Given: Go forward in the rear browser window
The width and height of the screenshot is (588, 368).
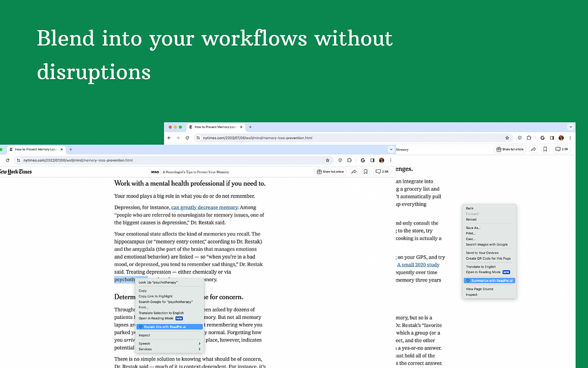Looking at the screenshot, I should (178, 138).
